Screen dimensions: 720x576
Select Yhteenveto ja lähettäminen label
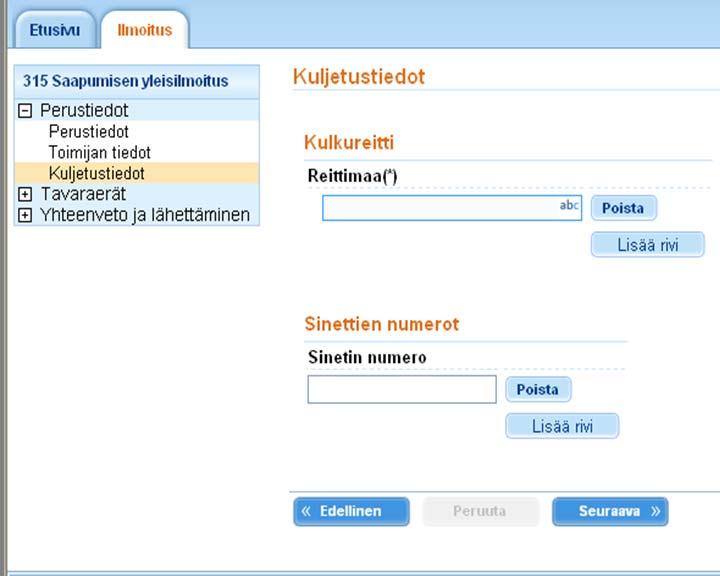tap(145, 215)
